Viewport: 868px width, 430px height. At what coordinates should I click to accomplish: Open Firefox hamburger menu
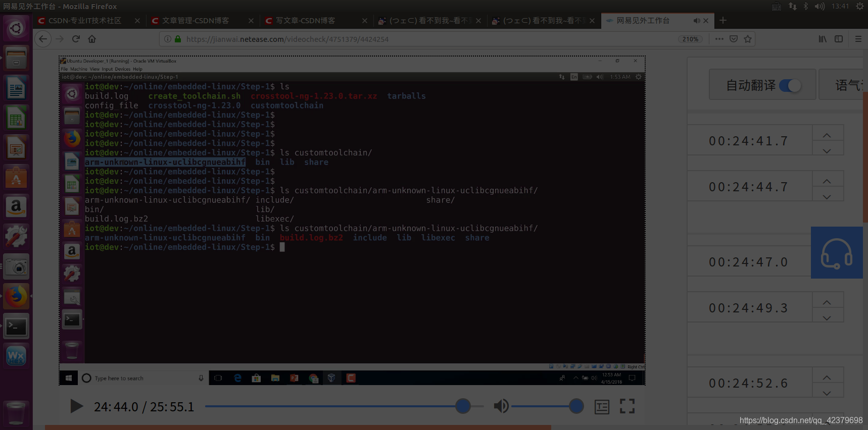coord(858,39)
